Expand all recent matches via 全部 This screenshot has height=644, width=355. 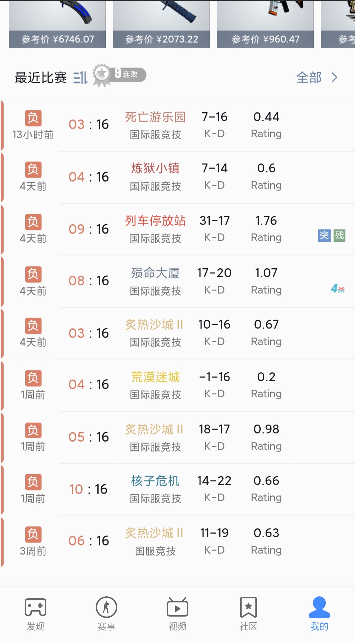pyautogui.click(x=309, y=78)
